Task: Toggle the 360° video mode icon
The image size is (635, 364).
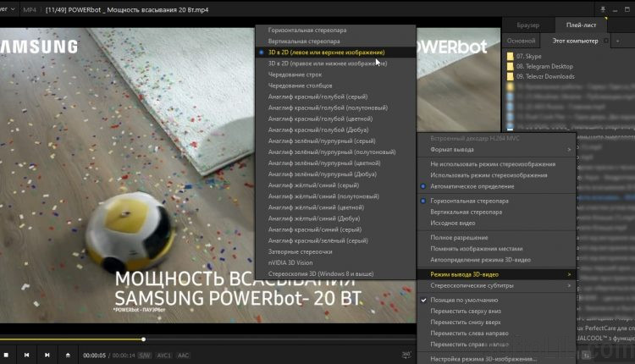Action: coord(406,355)
